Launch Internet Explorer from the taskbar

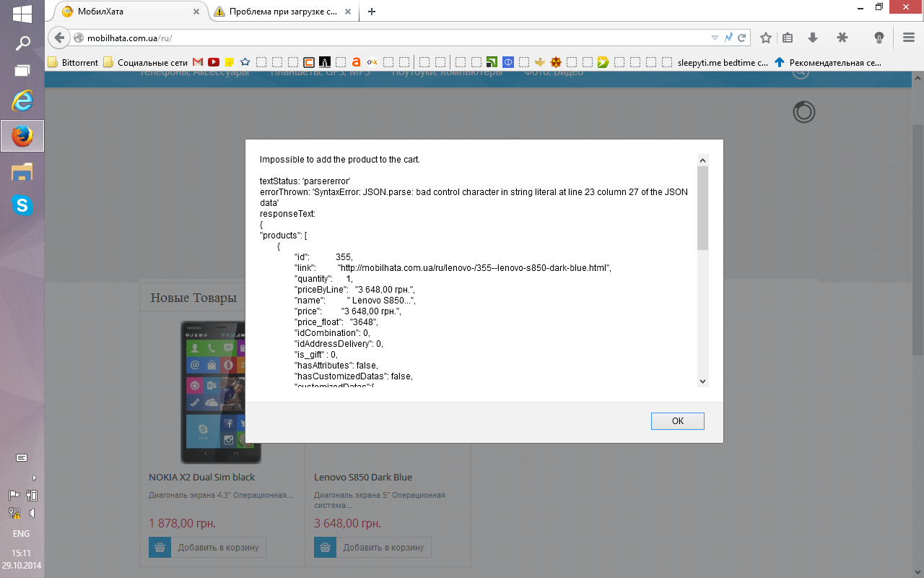tap(22, 101)
